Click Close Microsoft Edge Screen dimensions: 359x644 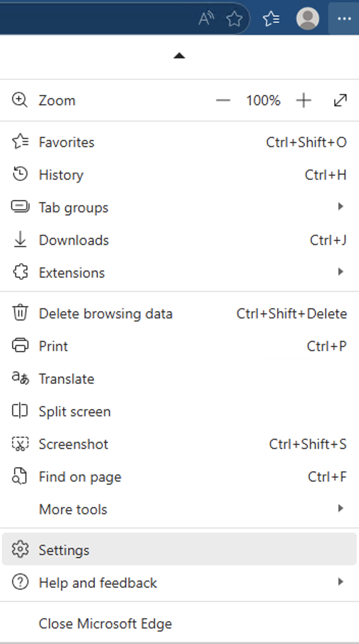tap(105, 624)
